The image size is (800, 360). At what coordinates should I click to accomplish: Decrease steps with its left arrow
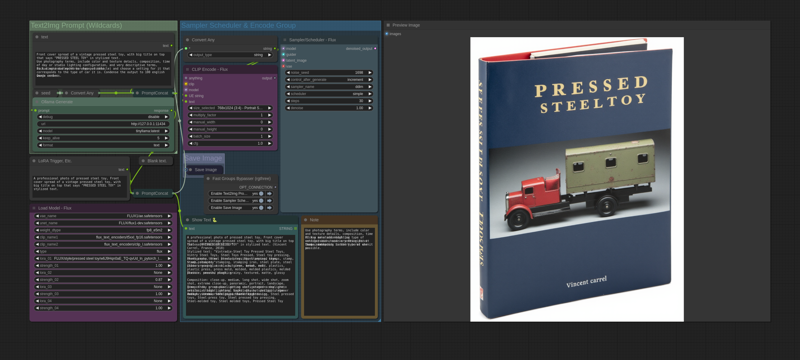(x=288, y=101)
